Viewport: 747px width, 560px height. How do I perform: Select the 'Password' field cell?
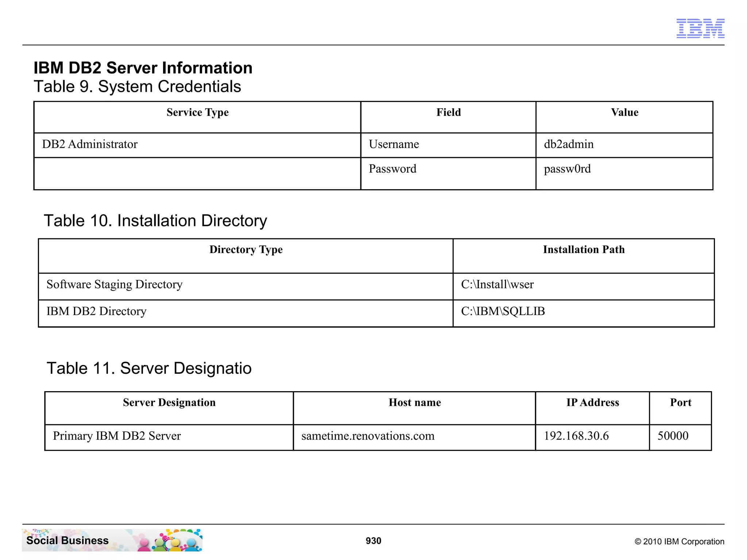448,174
